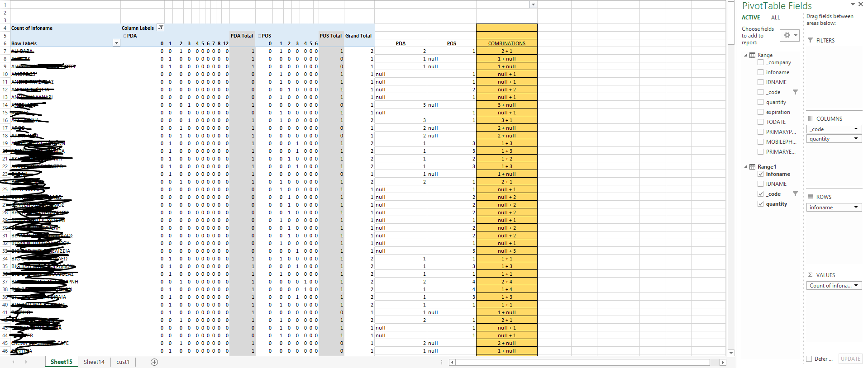Go to previous sheet tab arrow
868x368 pixels.
pyautogui.click(x=13, y=362)
